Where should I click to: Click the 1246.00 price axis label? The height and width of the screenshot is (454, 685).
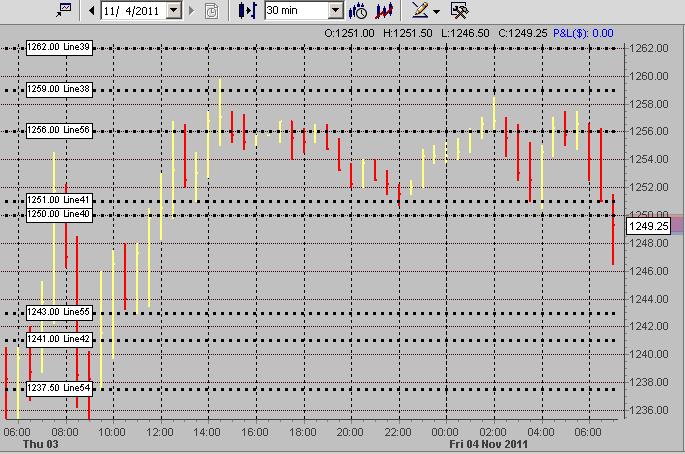point(648,271)
